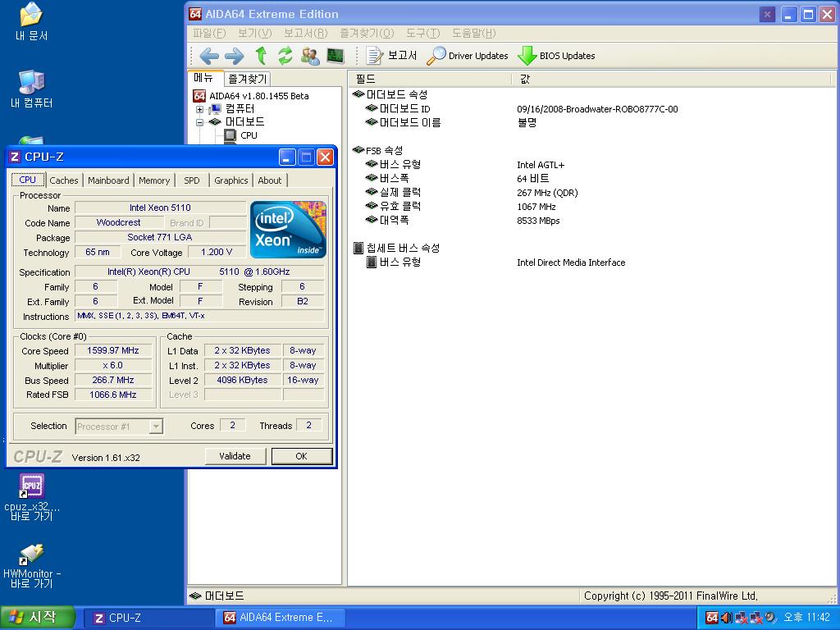Click the Forward arrow in AIDA64 toolbar
The width and height of the screenshot is (840, 630).
pyautogui.click(x=234, y=56)
